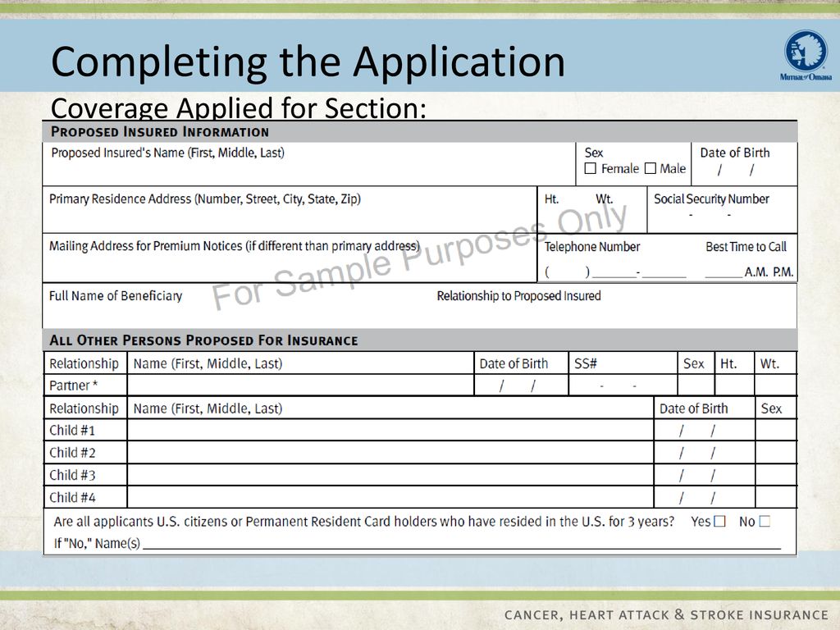Click the Proposed Insured's Name field

[309, 164]
